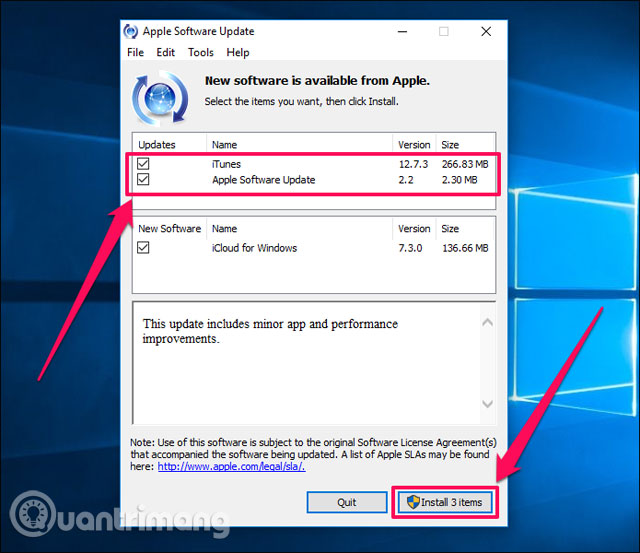The height and width of the screenshot is (553, 640).
Task: Open the Tools menu
Action: coord(201,53)
